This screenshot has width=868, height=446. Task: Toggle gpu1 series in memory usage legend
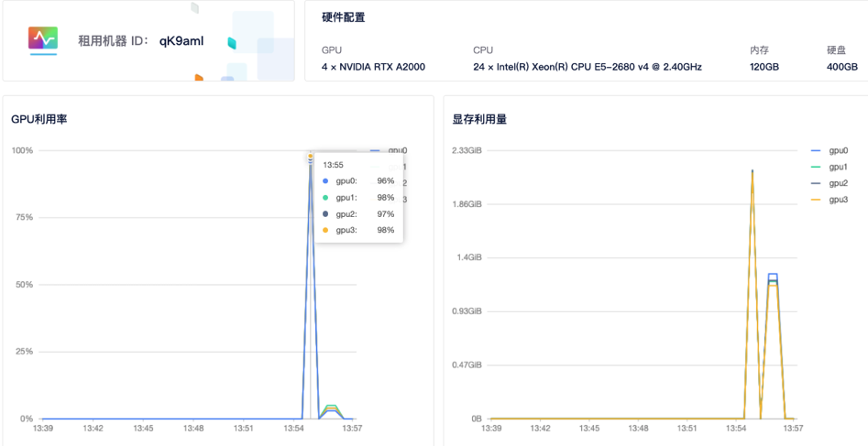point(830,167)
